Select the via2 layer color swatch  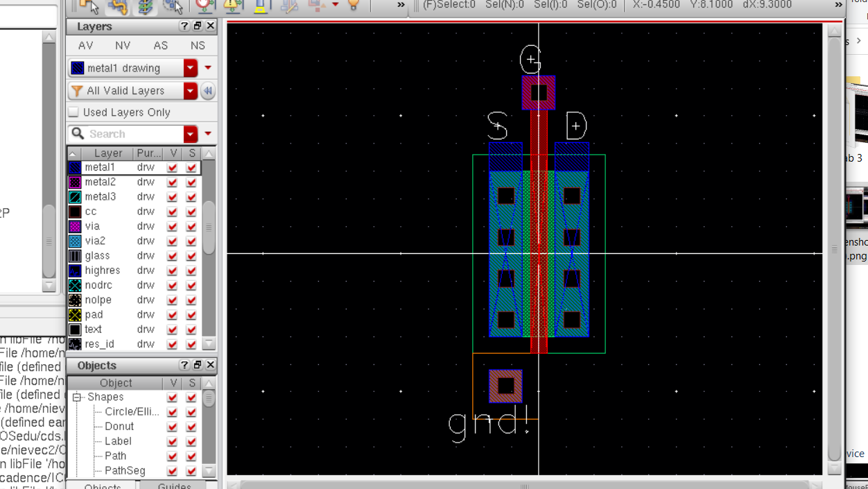point(75,241)
